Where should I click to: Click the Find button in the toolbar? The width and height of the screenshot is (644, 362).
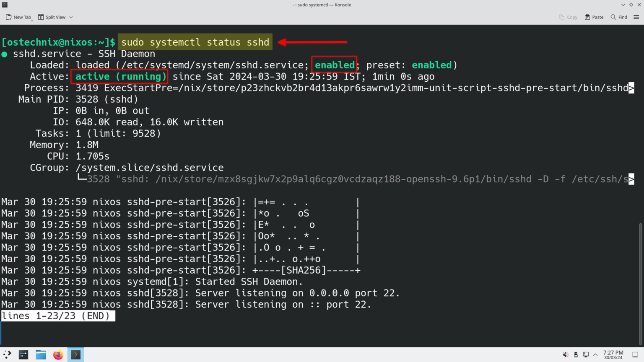(619, 17)
